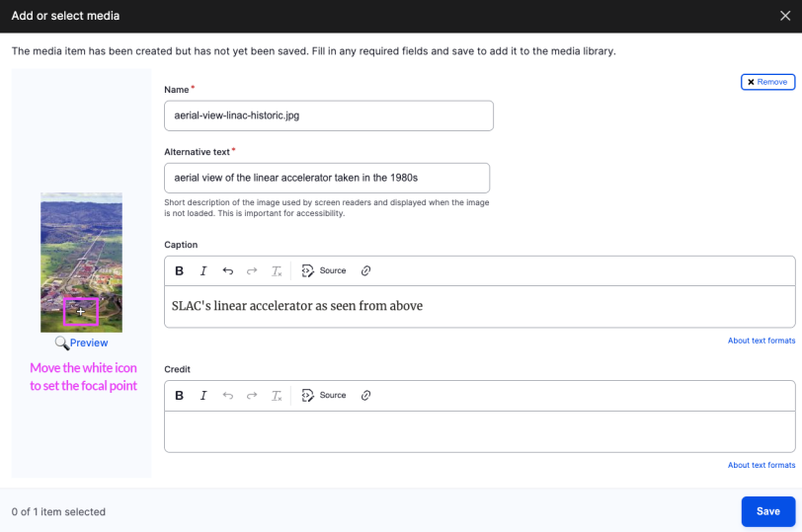Toggle bold in the Credit editor

[x=179, y=396]
